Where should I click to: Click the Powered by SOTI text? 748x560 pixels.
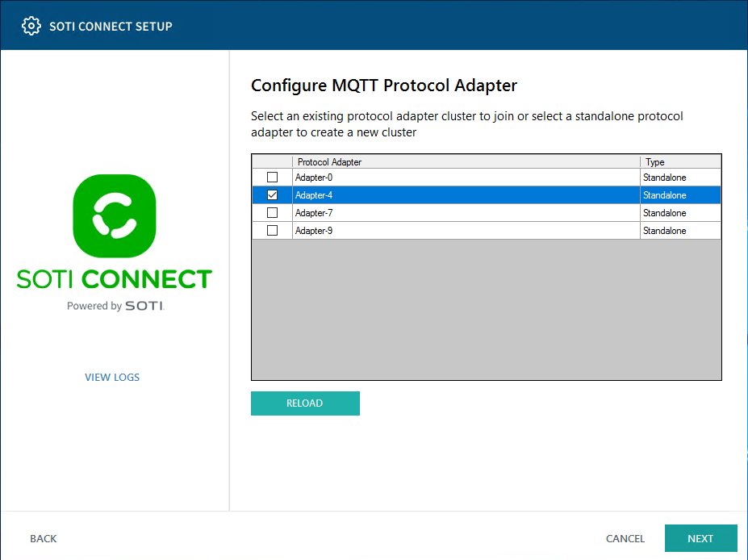(115, 306)
